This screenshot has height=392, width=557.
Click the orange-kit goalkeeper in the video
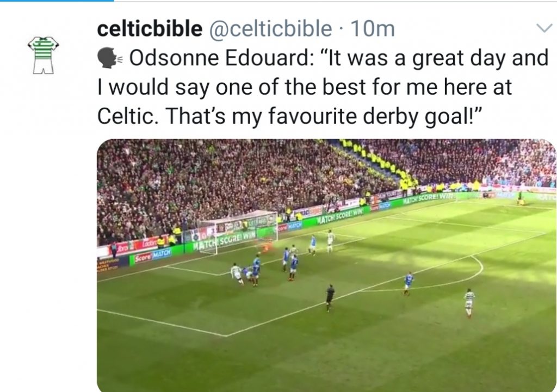pos(265,246)
